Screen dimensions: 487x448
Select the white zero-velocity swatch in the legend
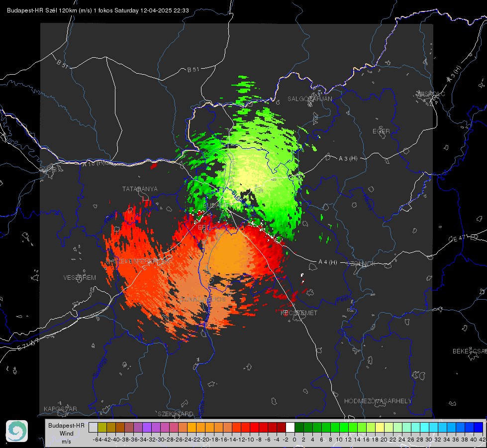pos(290,427)
